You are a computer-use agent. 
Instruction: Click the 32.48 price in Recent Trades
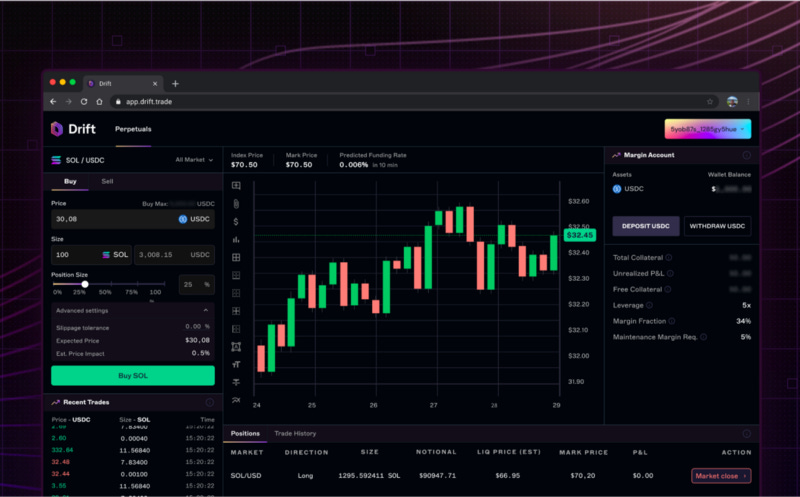pos(61,462)
